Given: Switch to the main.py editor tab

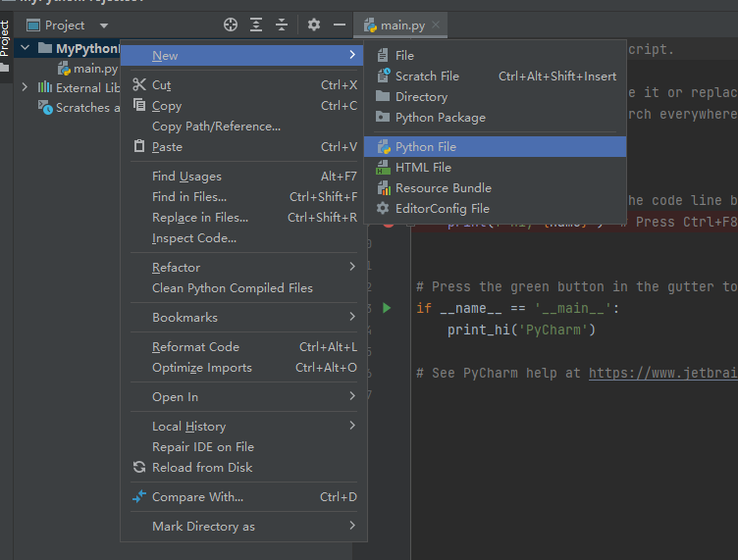Looking at the screenshot, I should click(402, 25).
